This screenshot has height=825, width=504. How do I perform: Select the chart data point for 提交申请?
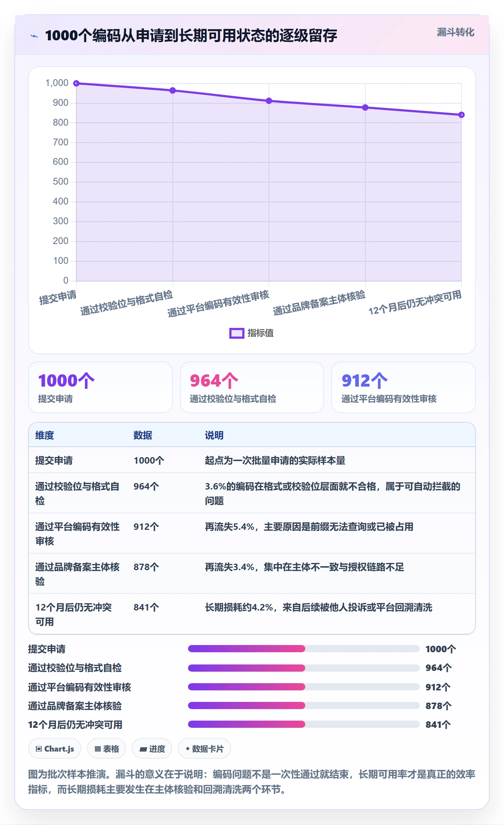[x=76, y=84]
